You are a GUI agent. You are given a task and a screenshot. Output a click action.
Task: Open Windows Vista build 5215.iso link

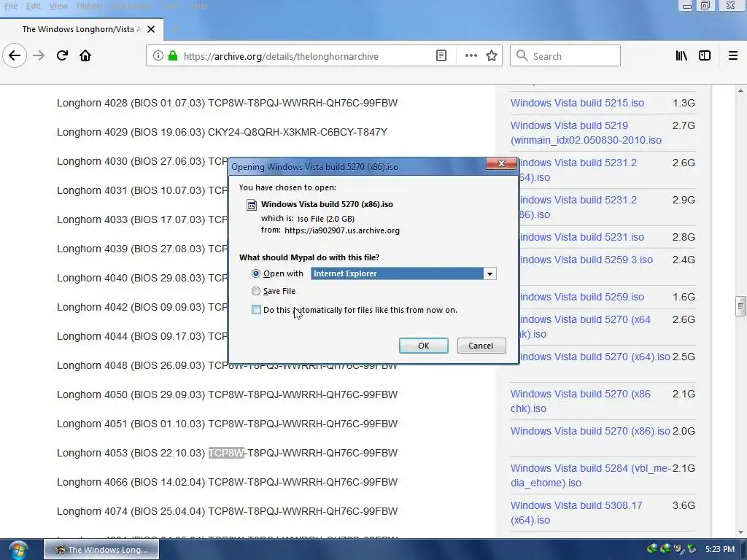pos(577,103)
